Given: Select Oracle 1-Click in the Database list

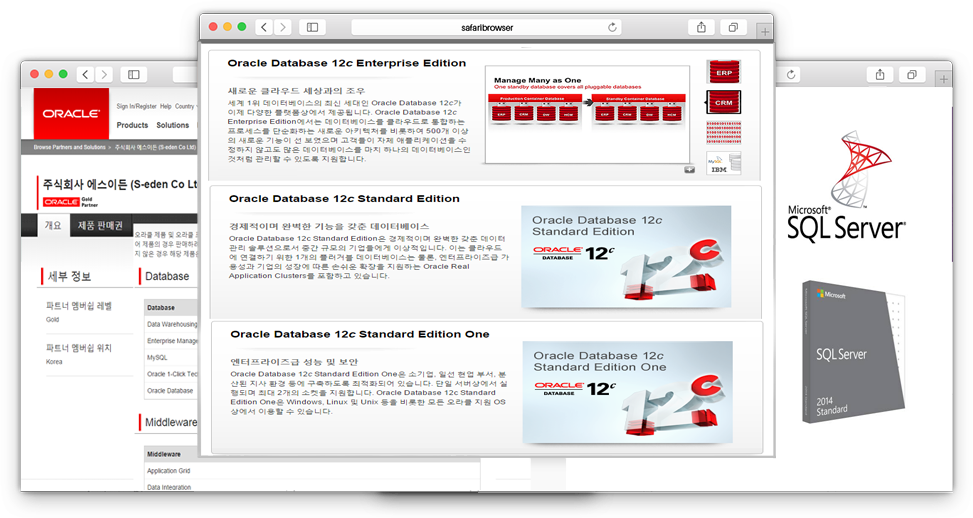Looking at the screenshot, I should [x=172, y=374].
